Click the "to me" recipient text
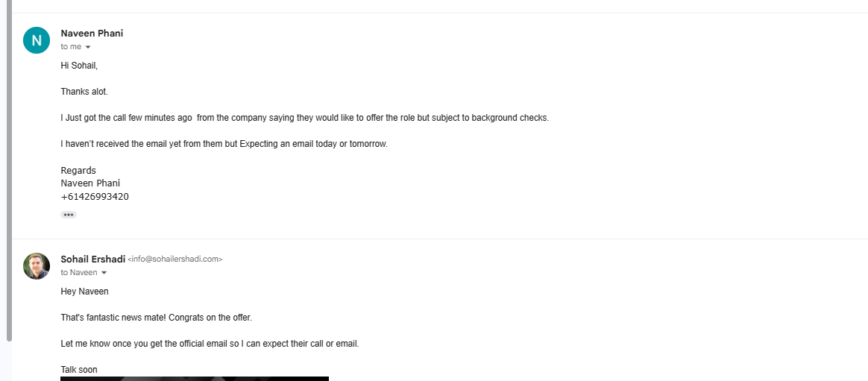Image resolution: width=868 pixels, height=381 pixels. coord(71,47)
